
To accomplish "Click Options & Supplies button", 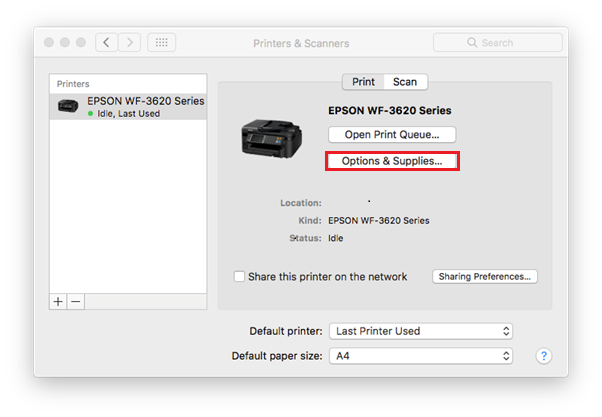I will (392, 160).
